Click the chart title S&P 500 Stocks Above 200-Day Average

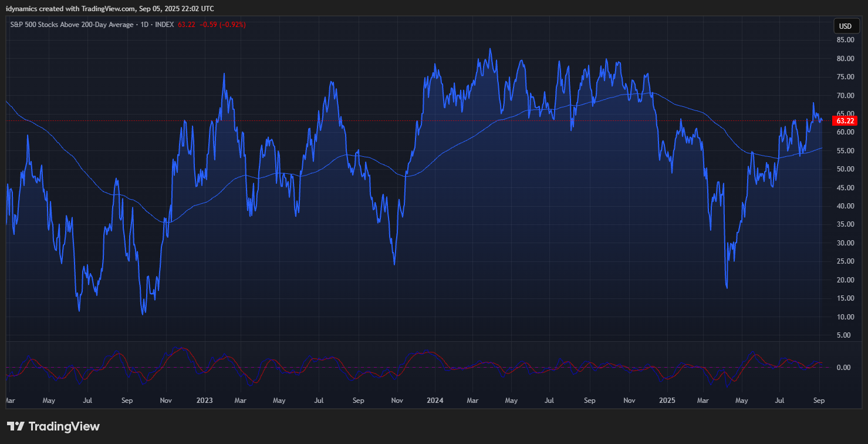(x=72, y=25)
